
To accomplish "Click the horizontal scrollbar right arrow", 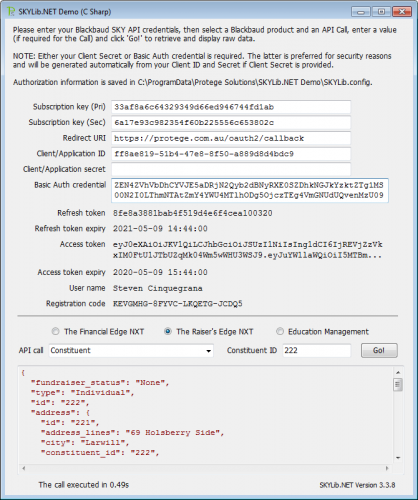I will point(387,468).
